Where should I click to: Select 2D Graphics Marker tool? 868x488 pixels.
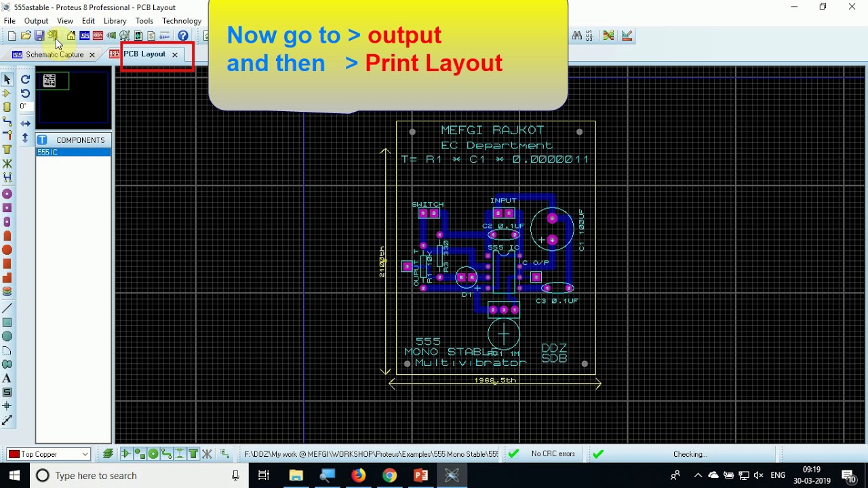click(7, 406)
